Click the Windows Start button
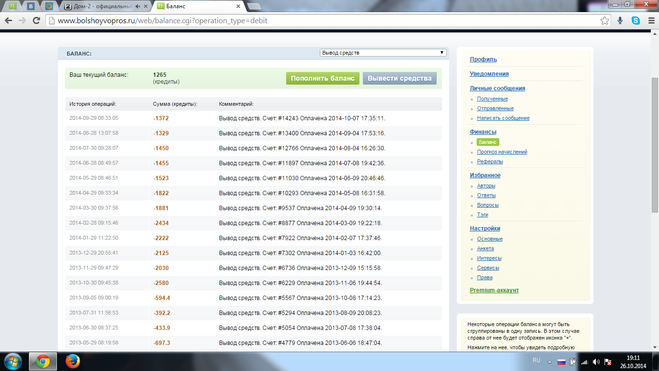Viewport: 659px width, 371px height. (x=13, y=361)
